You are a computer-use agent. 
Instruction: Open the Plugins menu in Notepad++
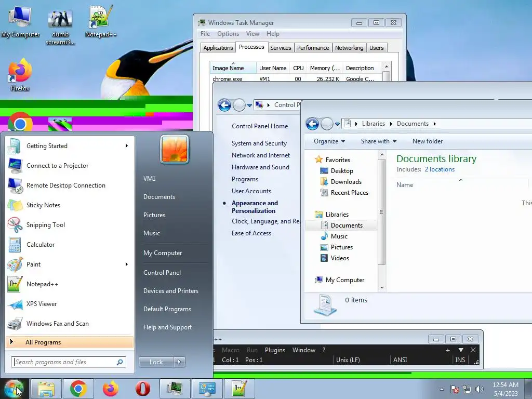pyautogui.click(x=275, y=350)
